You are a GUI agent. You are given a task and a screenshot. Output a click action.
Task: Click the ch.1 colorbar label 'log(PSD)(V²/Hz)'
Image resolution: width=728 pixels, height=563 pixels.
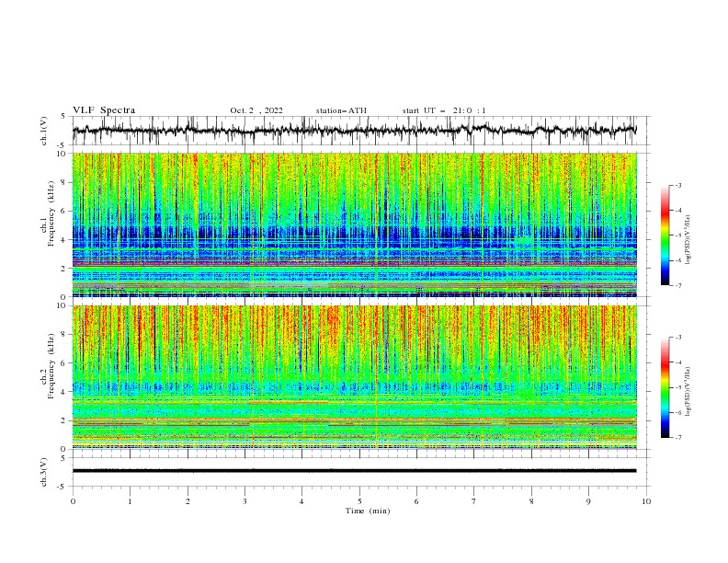688,239
